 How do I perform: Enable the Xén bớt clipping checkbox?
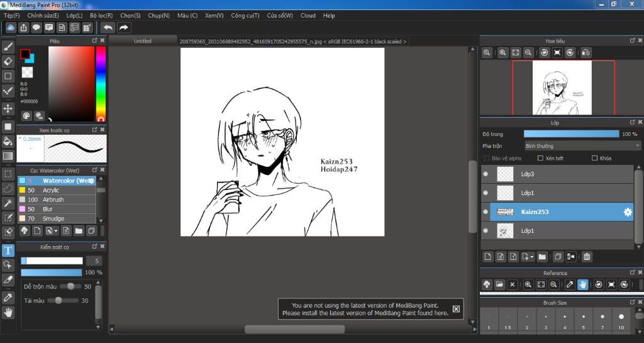point(540,158)
